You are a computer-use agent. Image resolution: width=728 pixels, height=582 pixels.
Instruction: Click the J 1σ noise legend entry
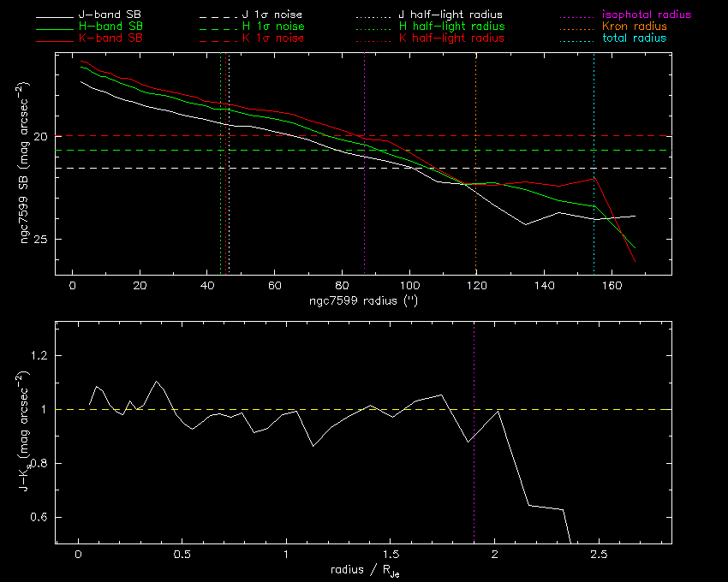273,15
